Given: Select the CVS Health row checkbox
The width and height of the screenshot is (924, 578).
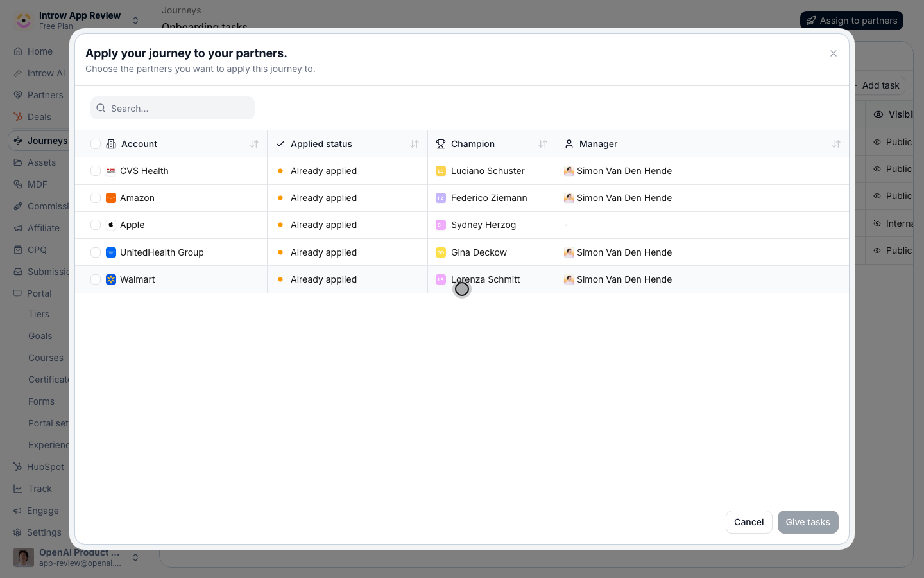Looking at the screenshot, I should pos(96,171).
